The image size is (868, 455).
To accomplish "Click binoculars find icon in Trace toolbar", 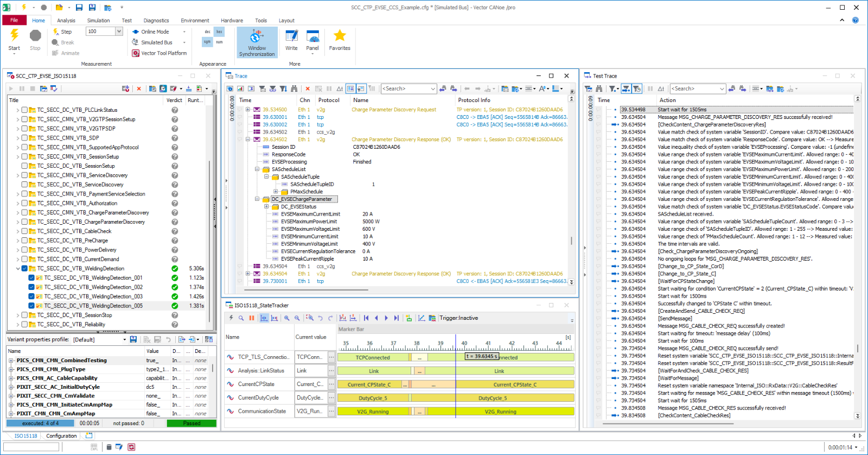I will [x=294, y=89].
